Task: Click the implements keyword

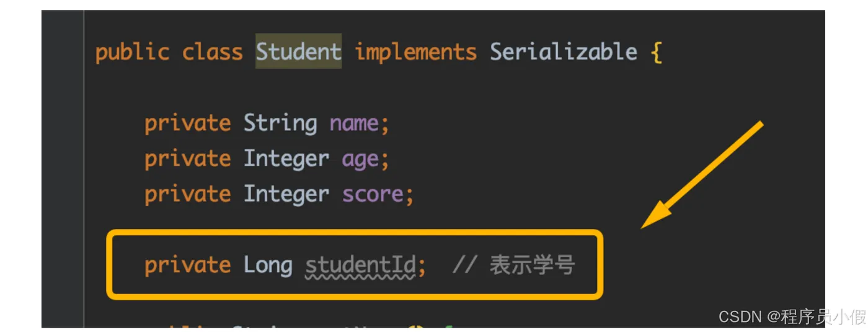Action: (416, 52)
